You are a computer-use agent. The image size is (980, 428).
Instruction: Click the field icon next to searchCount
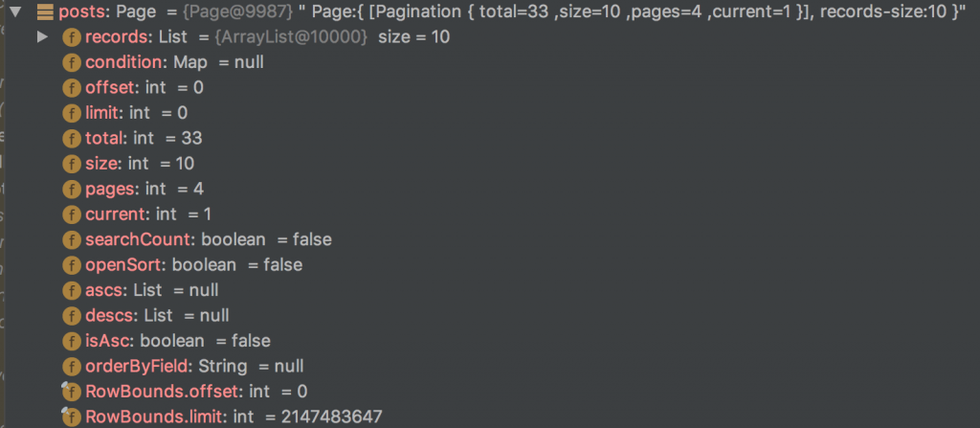coord(72,239)
